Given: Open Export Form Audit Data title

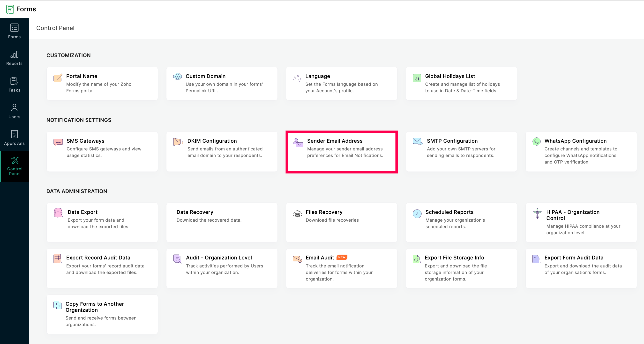Looking at the screenshot, I should [x=574, y=257].
